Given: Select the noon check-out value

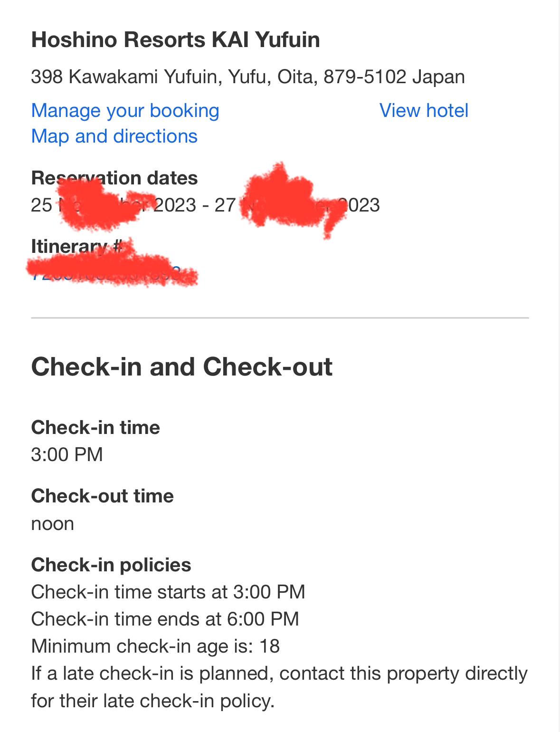Looking at the screenshot, I should pyautogui.click(x=52, y=524).
